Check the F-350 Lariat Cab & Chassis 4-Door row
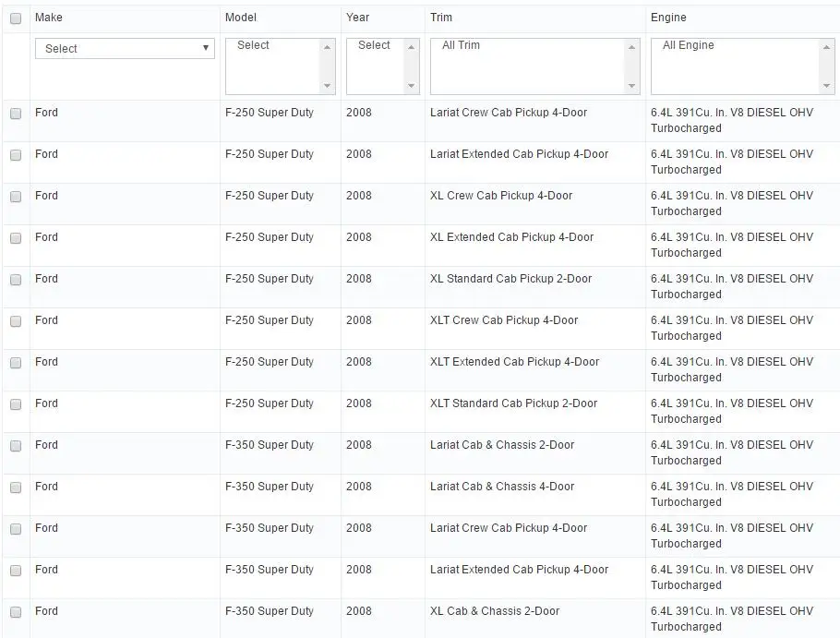This screenshot has height=638, width=840. point(16,487)
